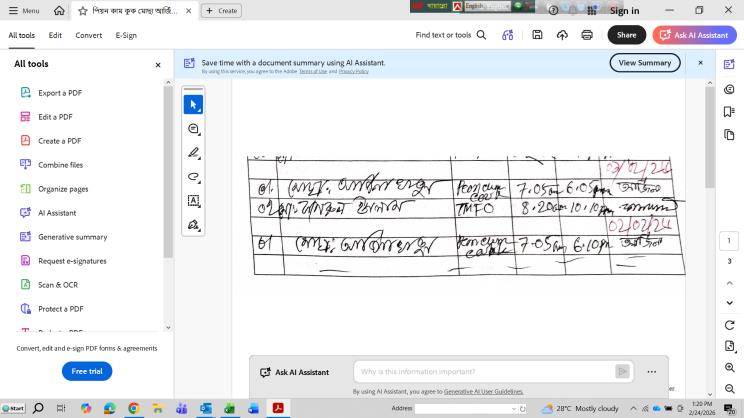Switch to the E-Sign tab
This screenshot has height=418, width=744.
[x=126, y=35]
